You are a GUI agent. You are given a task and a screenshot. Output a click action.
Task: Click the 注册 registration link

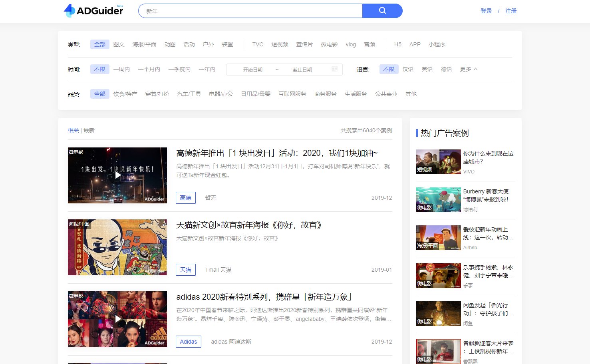(x=511, y=11)
